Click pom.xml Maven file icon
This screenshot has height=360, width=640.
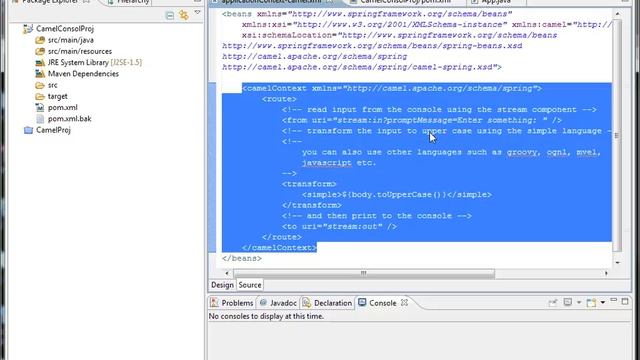coord(40,108)
